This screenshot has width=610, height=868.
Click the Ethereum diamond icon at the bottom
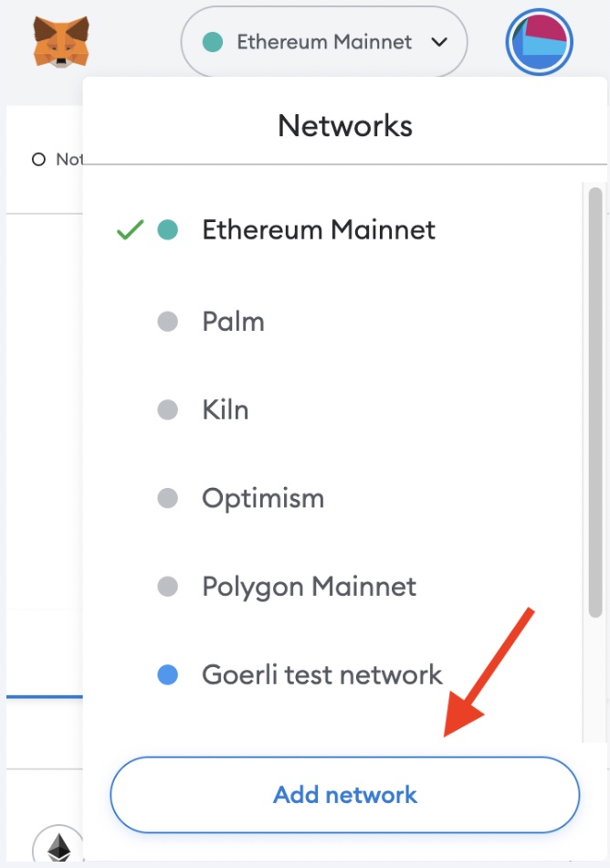pyautogui.click(x=58, y=847)
